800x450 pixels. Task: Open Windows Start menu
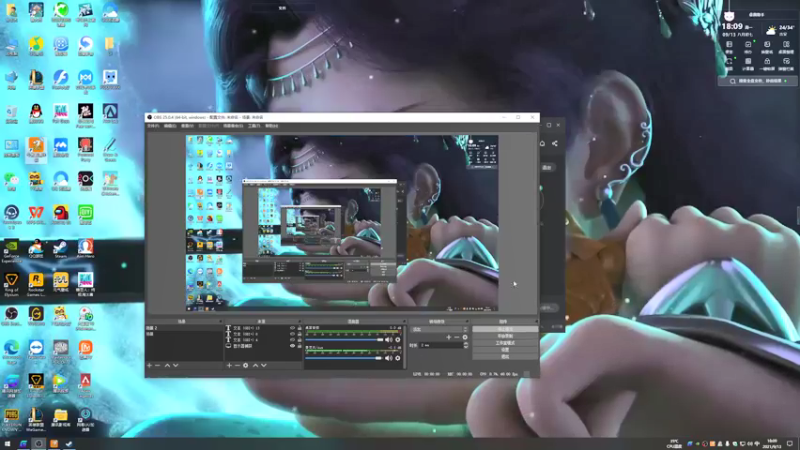[7, 444]
